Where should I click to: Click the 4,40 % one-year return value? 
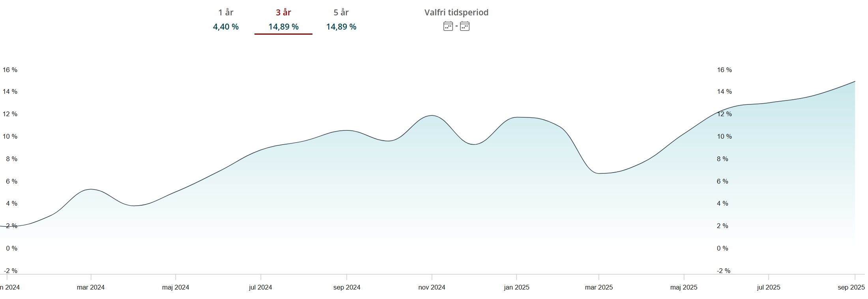click(226, 27)
